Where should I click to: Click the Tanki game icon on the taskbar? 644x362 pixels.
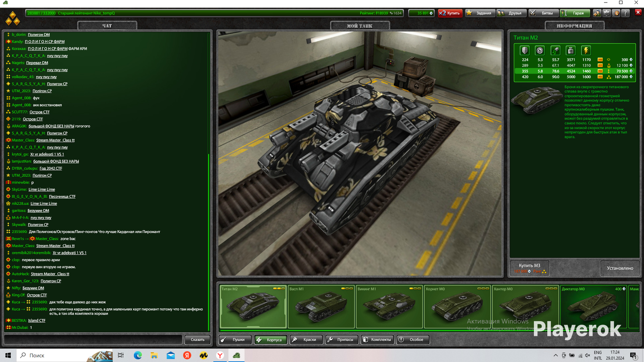(237, 355)
